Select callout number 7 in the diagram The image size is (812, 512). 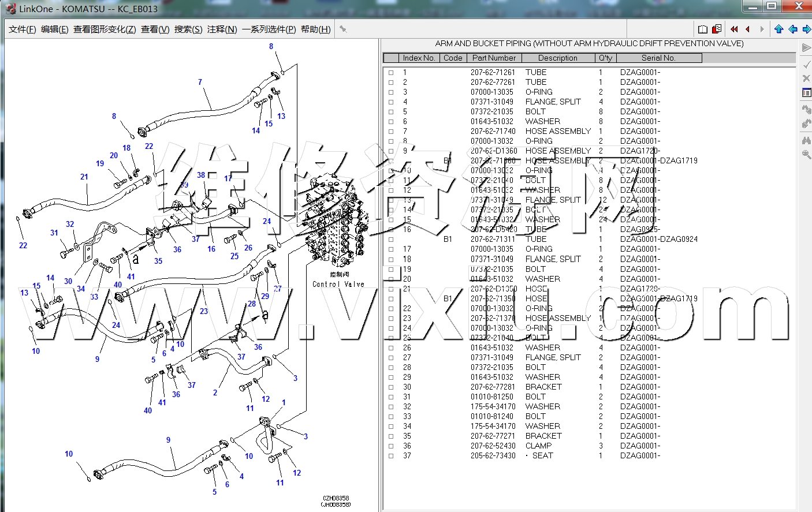tap(200, 82)
